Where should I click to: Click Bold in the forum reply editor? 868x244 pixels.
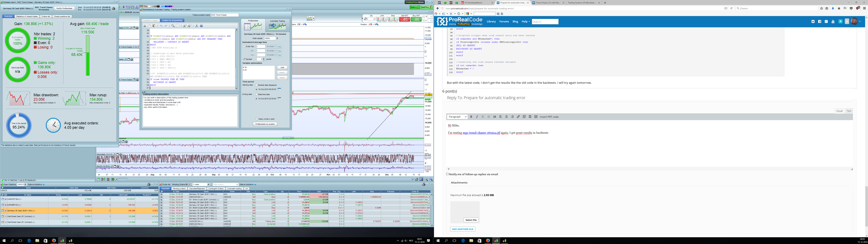(471, 117)
